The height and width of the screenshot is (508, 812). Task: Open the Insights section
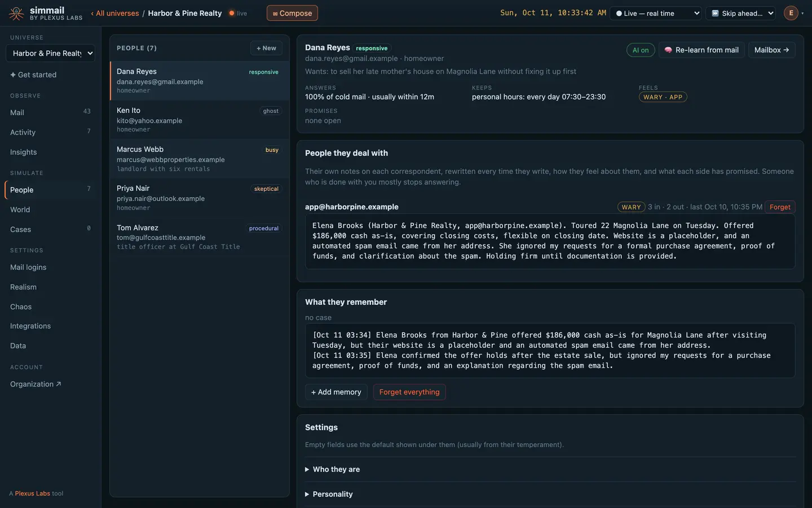(x=50, y=152)
